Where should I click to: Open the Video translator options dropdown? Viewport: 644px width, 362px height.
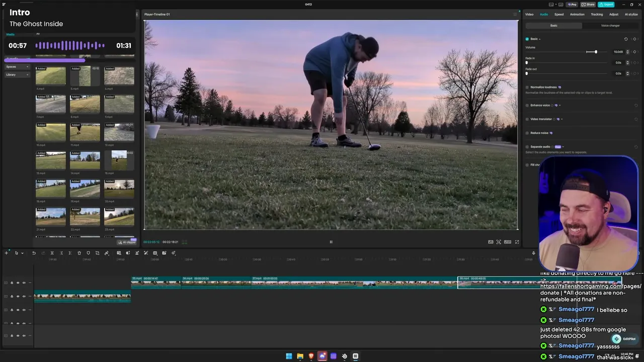pos(561,119)
